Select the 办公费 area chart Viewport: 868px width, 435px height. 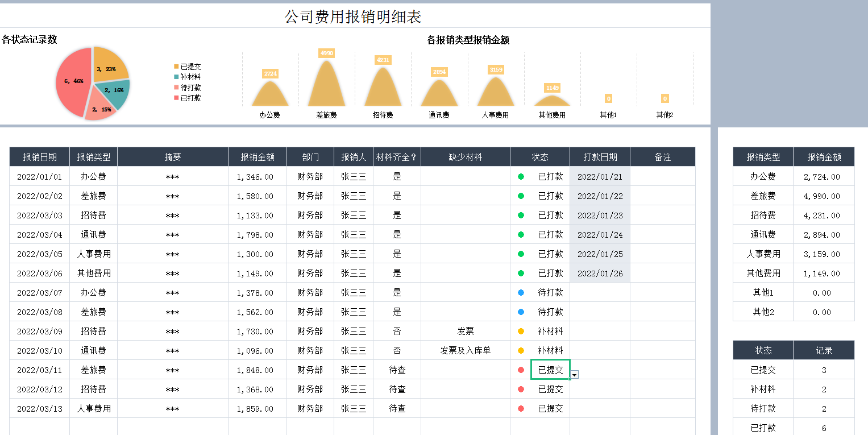tap(269, 94)
